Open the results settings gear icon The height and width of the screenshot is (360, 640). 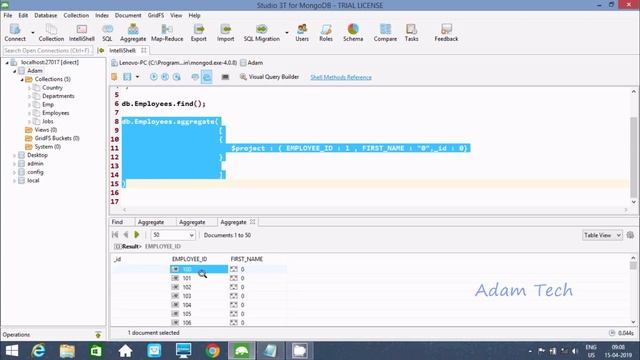[630, 235]
